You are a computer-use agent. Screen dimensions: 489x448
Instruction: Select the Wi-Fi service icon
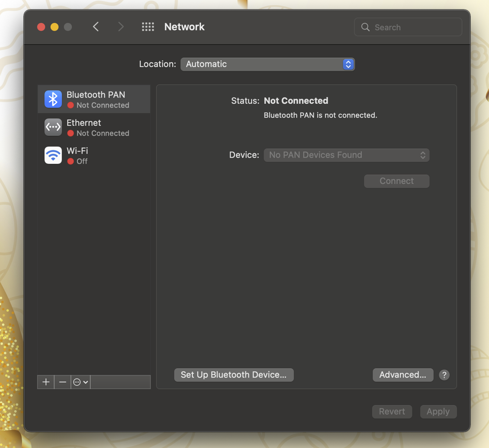[x=53, y=155]
